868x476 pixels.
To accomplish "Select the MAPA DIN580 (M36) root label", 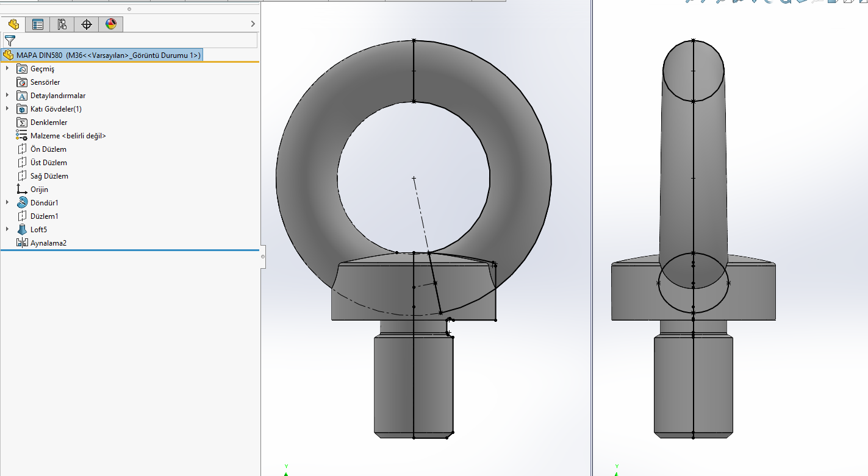I will point(109,55).
